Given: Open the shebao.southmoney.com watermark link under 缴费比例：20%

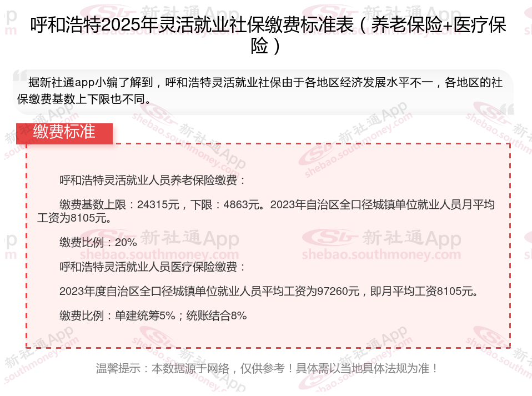Looking at the screenshot, I should [159, 254].
